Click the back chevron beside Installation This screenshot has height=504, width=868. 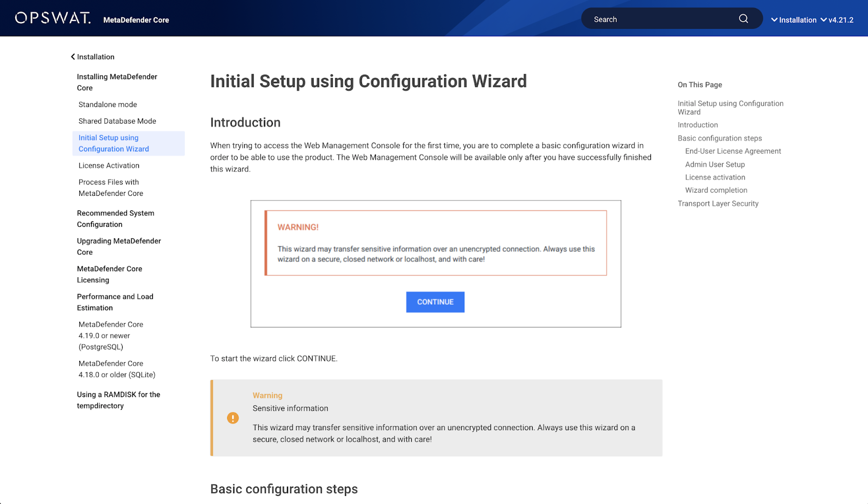click(73, 57)
